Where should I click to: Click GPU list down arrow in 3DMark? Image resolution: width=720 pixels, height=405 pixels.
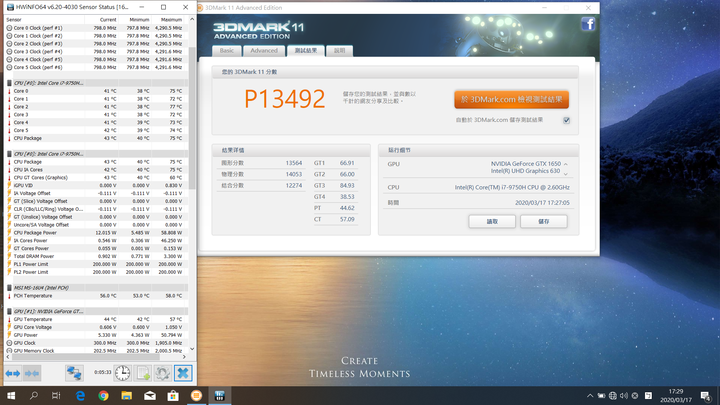[x=566, y=174]
